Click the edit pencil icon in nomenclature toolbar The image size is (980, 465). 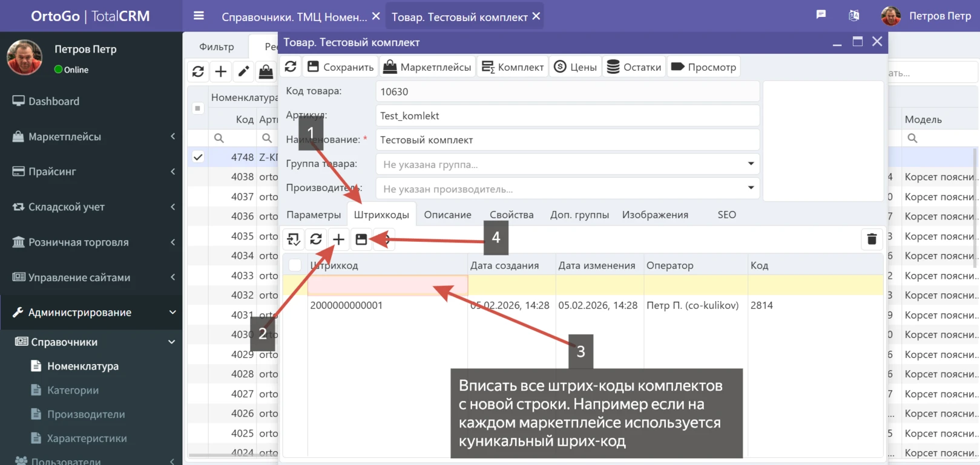pos(243,72)
